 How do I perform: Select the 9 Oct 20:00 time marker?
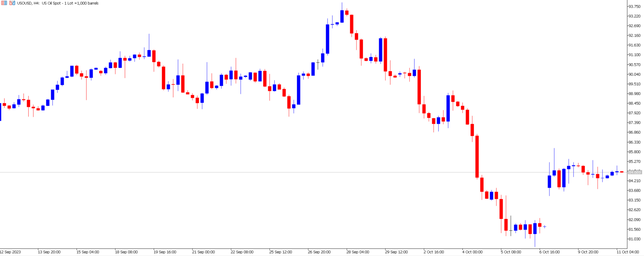pyautogui.click(x=588, y=252)
